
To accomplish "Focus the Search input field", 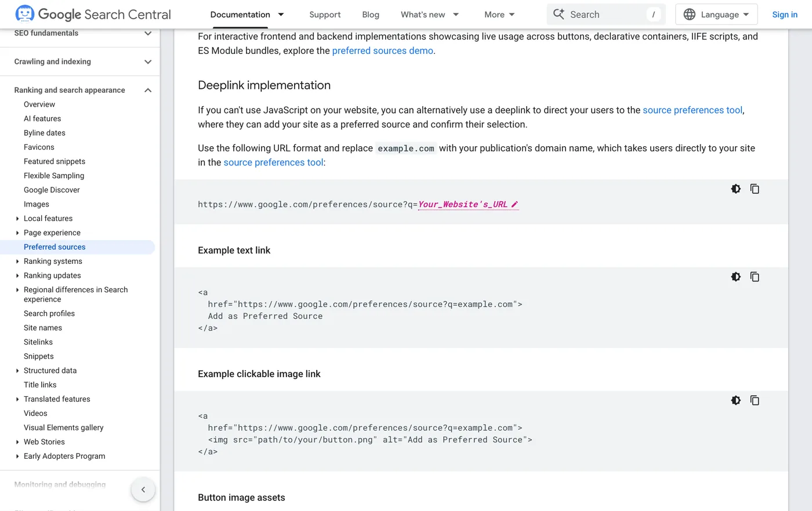I will pos(606,15).
